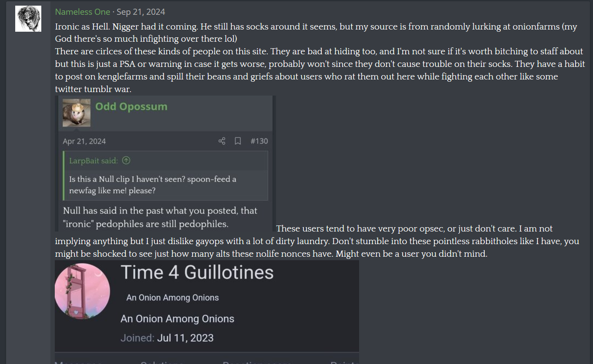Screen dimensions: 593x364
Task: Click the share icon in the Odd Opossum post
Action: tap(222, 141)
